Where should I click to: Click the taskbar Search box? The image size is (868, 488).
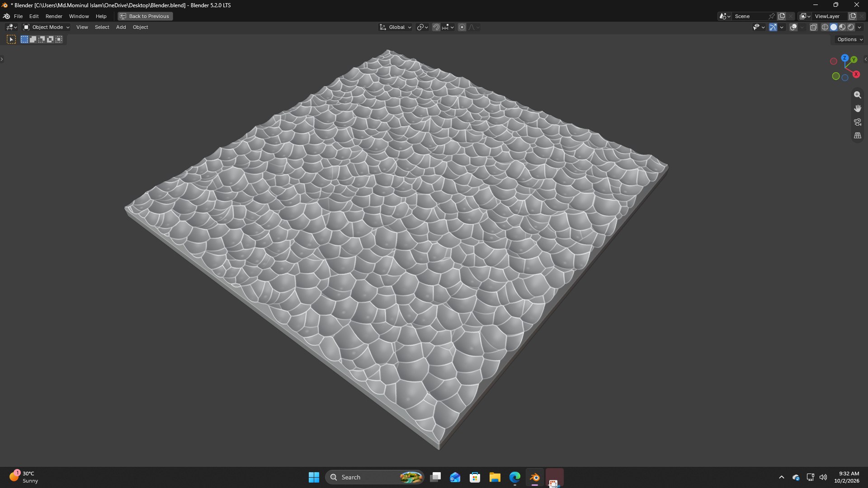pos(375,477)
